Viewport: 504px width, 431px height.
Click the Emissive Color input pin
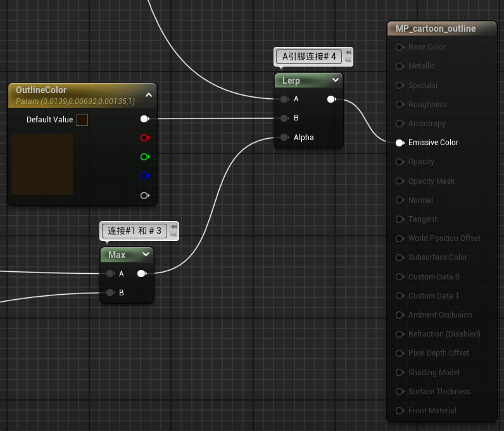click(400, 143)
